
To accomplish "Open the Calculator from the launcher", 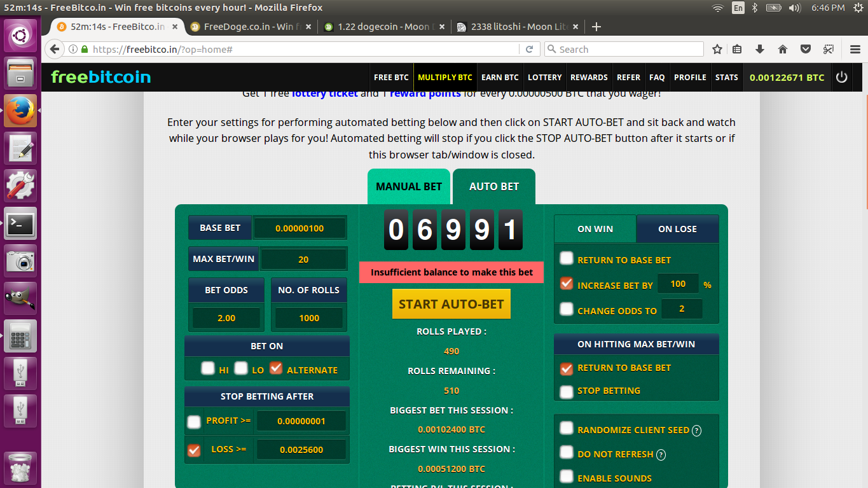I will (x=20, y=336).
